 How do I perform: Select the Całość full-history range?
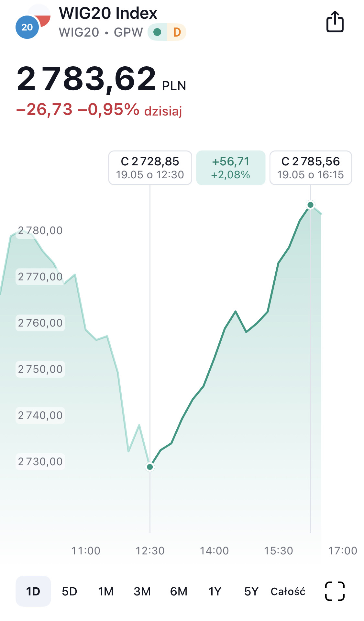pyautogui.click(x=288, y=591)
